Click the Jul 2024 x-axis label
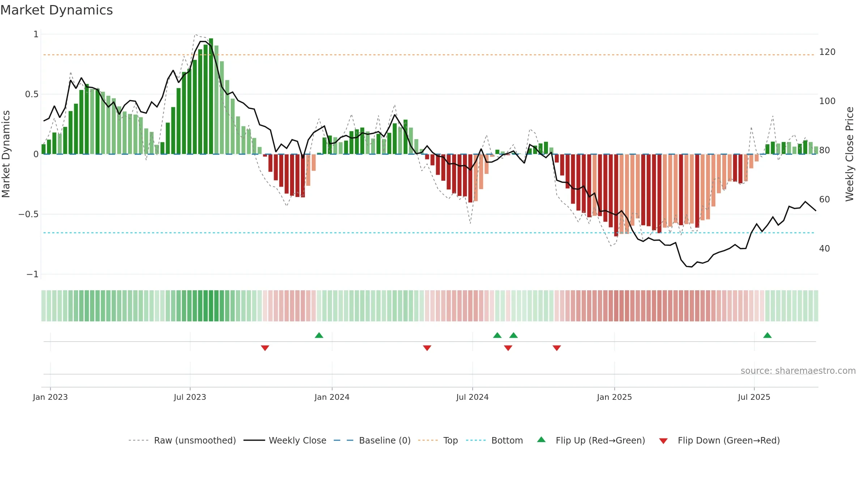This screenshot has height=488, width=868. [472, 397]
